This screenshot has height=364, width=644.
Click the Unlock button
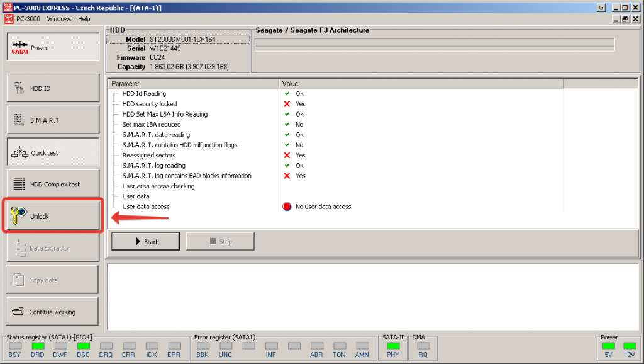(x=53, y=216)
